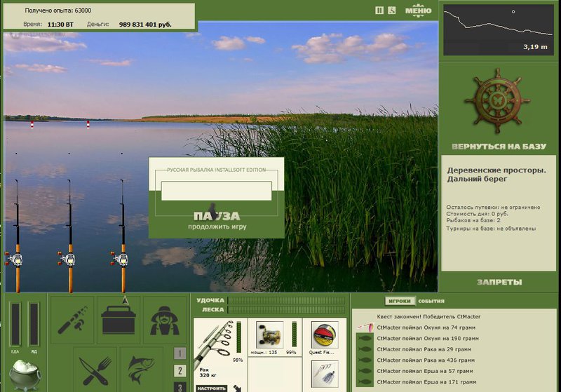Open the tackle box inventory icon
This screenshot has width=561, height=392.
point(119,320)
